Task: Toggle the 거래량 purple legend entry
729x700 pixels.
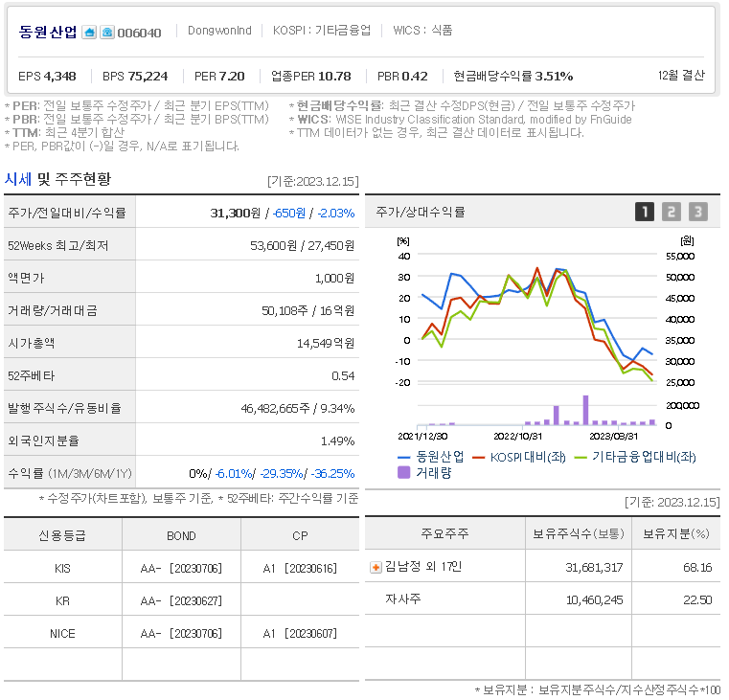Action: tap(425, 473)
